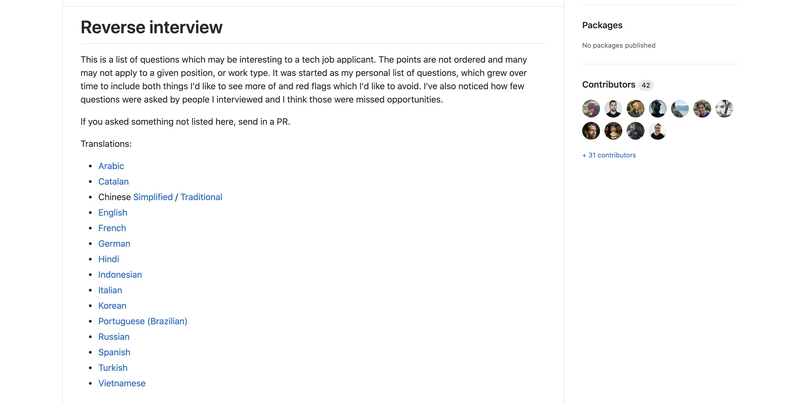Click the first contributor avatar

pyautogui.click(x=591, y=109)
